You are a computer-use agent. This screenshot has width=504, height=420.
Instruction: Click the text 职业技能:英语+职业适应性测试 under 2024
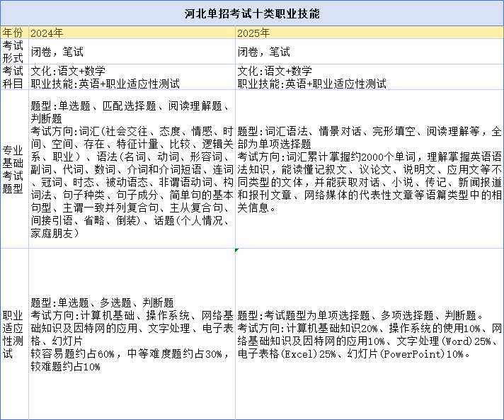point(105,84)
